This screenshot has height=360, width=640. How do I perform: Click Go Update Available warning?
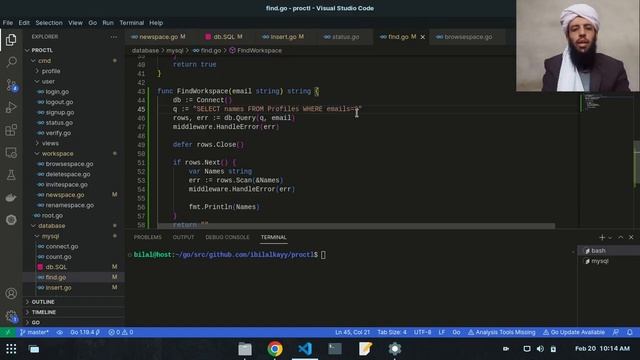tap(574, 332)
